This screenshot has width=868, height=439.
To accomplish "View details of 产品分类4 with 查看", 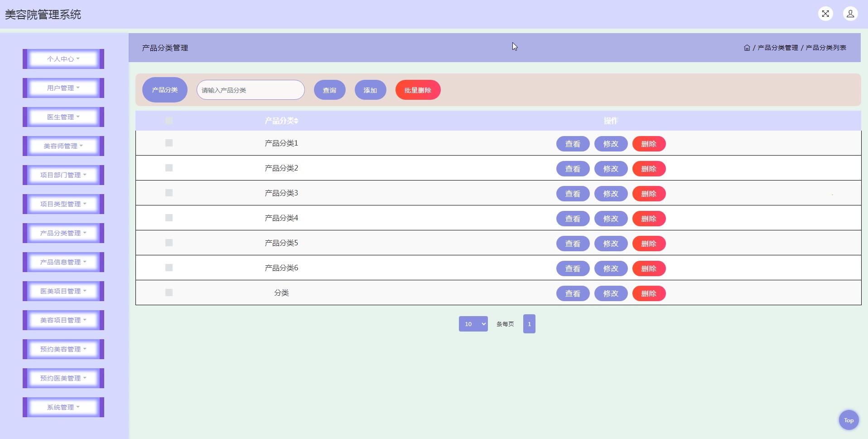I will [x=573, y=219].
